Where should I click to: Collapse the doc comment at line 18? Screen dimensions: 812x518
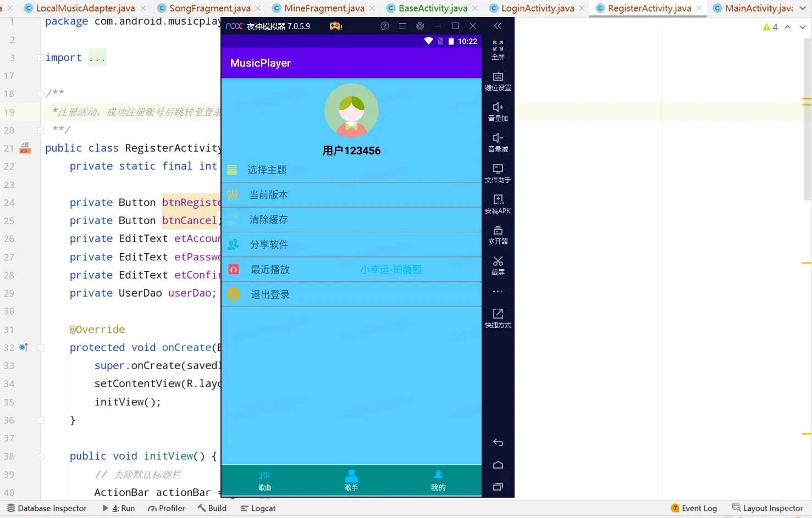pos(41,94)
